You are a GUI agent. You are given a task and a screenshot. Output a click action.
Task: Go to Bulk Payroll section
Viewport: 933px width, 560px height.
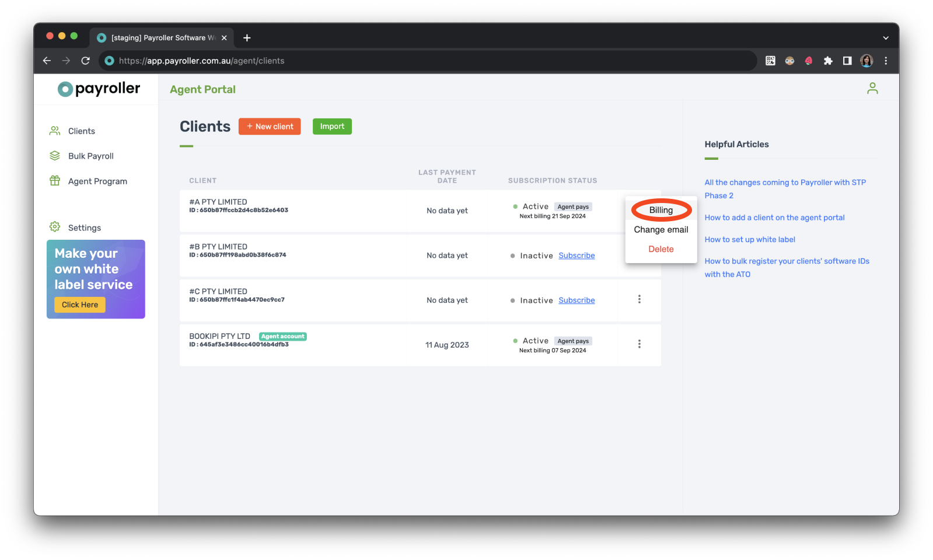[90, 156]
